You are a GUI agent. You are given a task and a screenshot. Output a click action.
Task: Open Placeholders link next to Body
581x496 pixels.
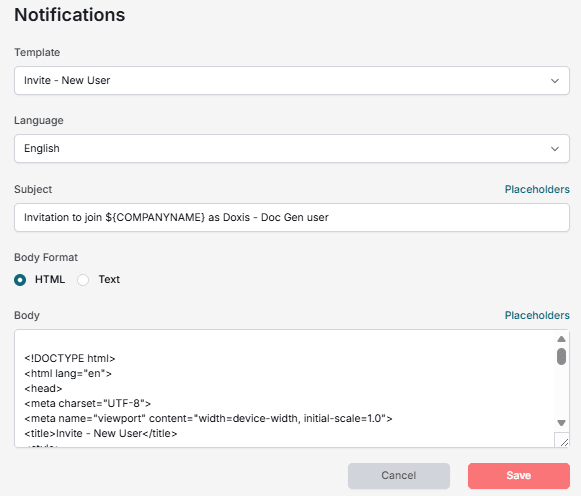click(x=537, y=315)
